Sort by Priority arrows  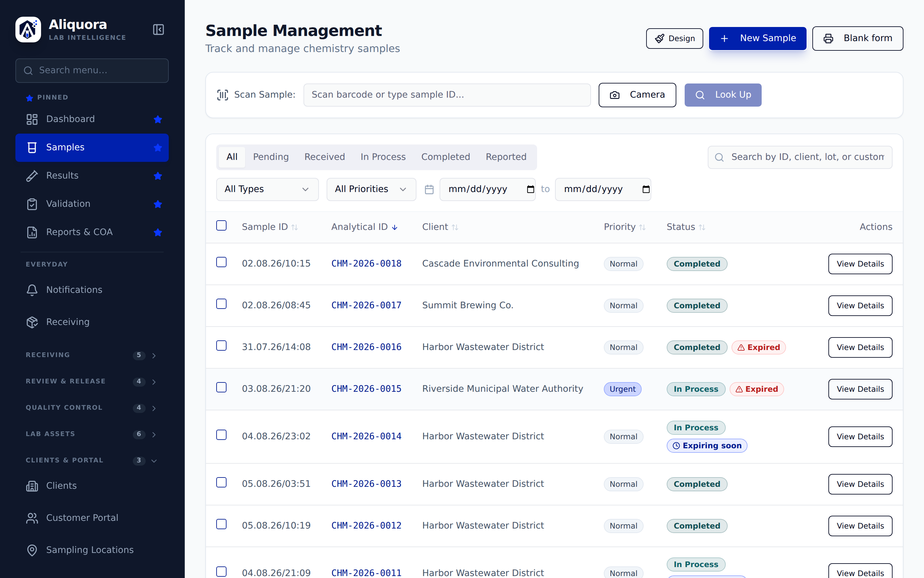(x=642, y=227)
